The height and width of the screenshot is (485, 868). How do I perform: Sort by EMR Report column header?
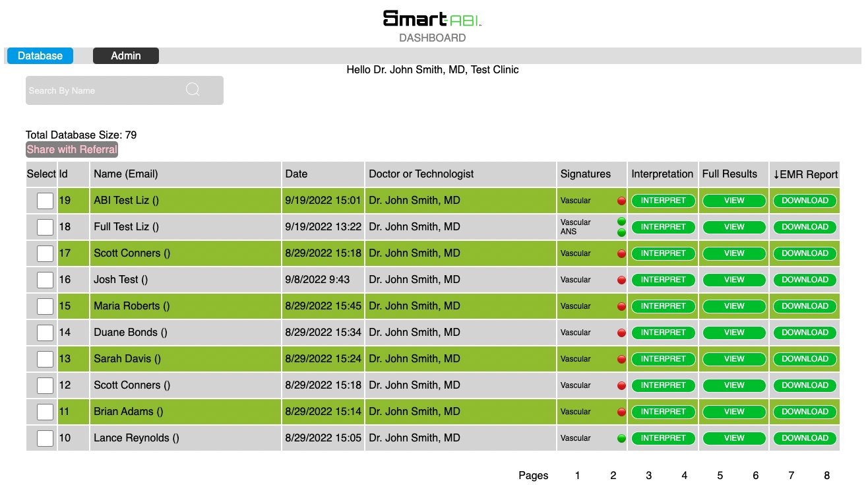tap(805, 174)
